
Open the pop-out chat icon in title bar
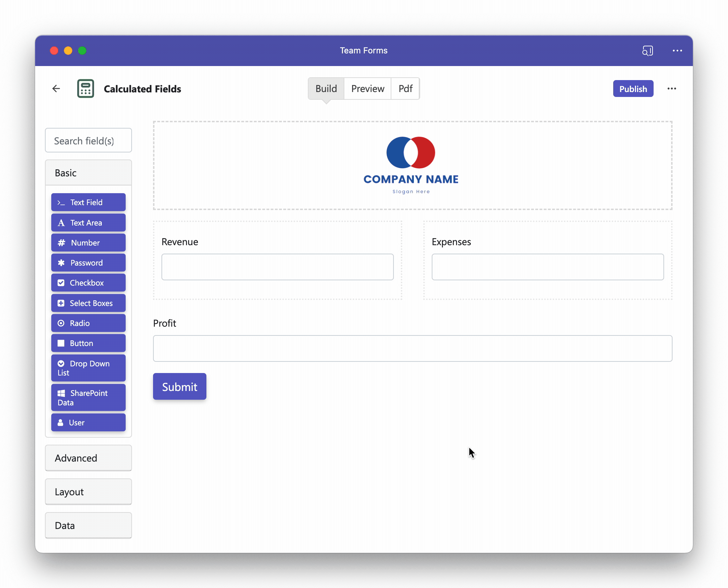pyautogui.click(x=647, y=51)
